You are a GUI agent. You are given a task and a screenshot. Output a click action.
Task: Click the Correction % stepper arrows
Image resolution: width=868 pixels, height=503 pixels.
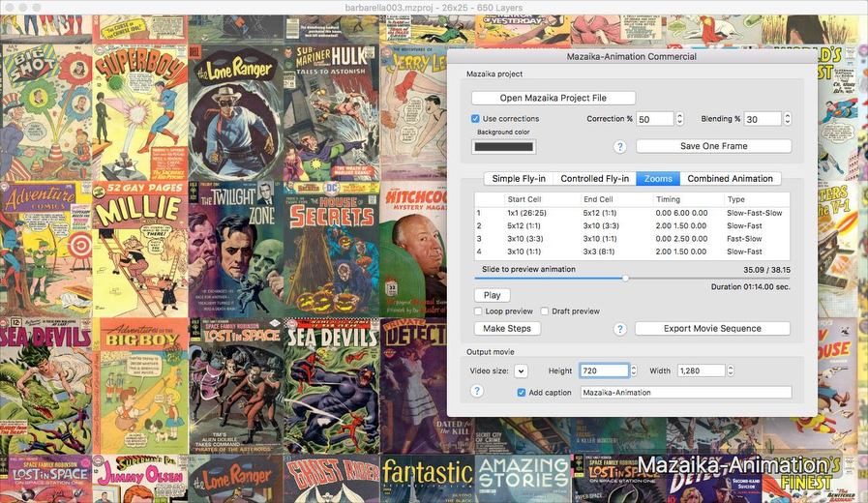coord(679,119)
